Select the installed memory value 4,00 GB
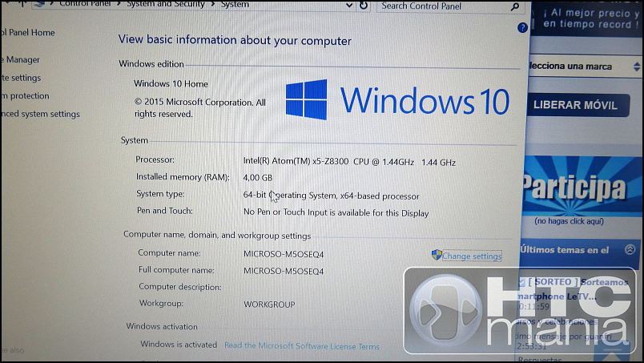This screenshot has height=363, width=644. pyautogui.click(x=257, y=178)
